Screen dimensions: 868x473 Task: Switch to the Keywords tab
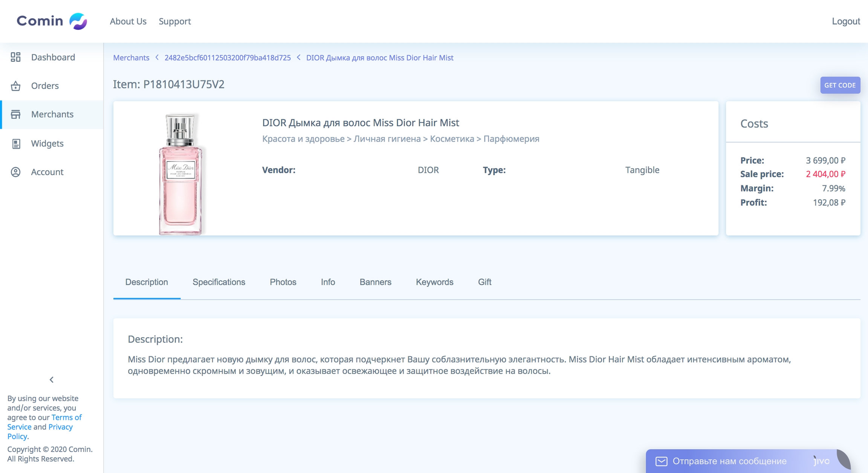(434, 282)
